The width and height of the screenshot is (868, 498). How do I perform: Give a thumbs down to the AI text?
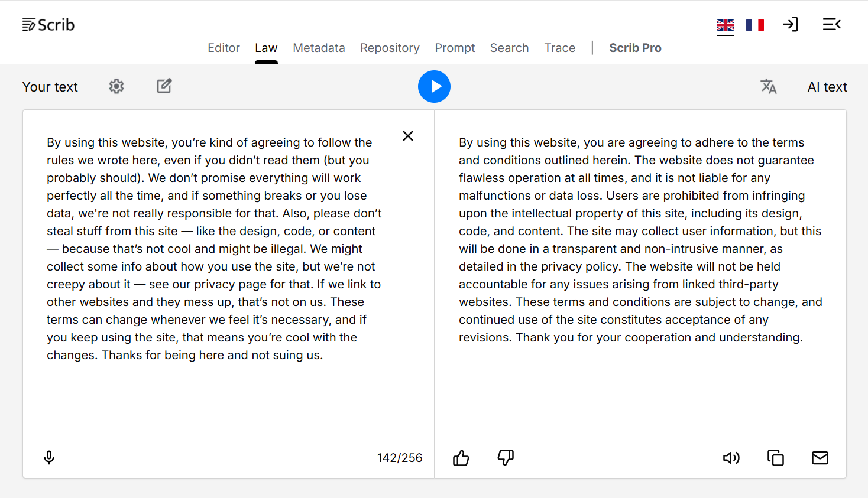(506, 457)
